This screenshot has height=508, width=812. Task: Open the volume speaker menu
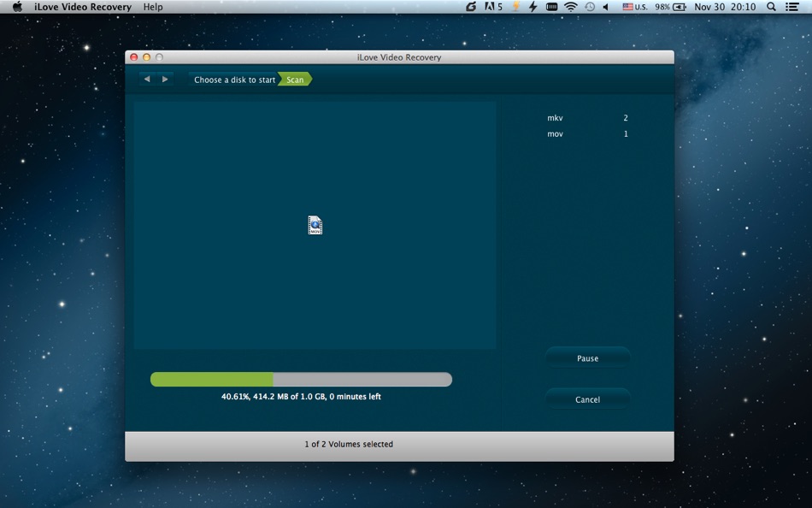605,7
